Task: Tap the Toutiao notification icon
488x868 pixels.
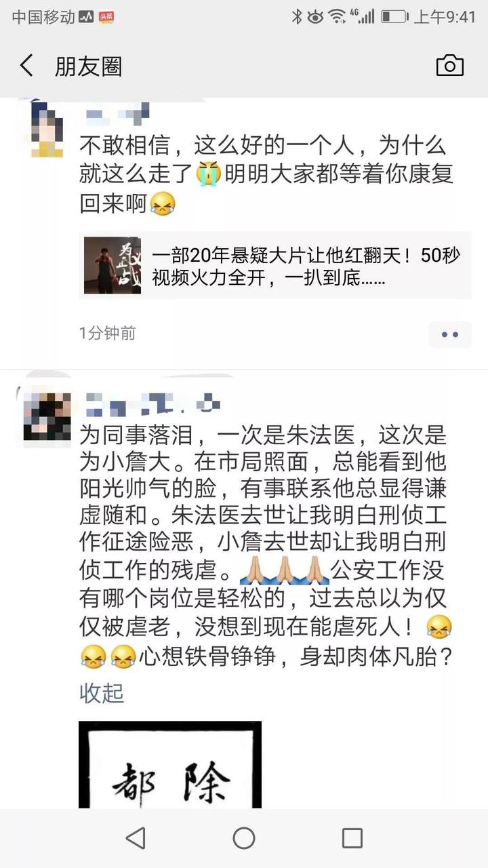Action: 106,17
